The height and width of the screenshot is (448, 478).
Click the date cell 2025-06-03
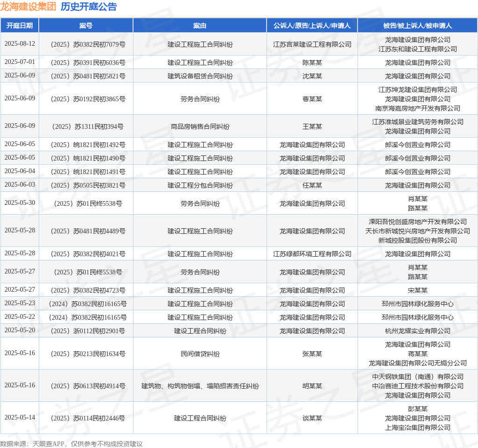point(20,184)
